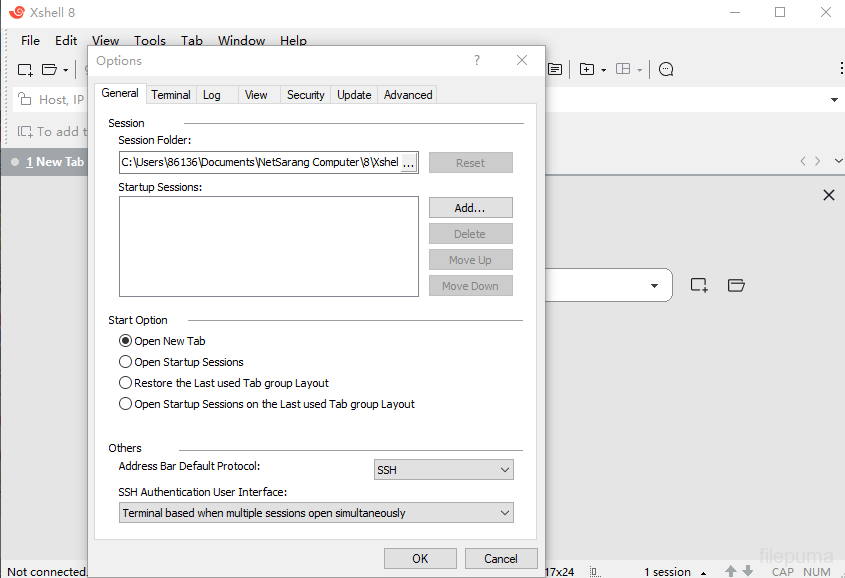
Task: Switch to the Terminal tab
Action: 171,95
